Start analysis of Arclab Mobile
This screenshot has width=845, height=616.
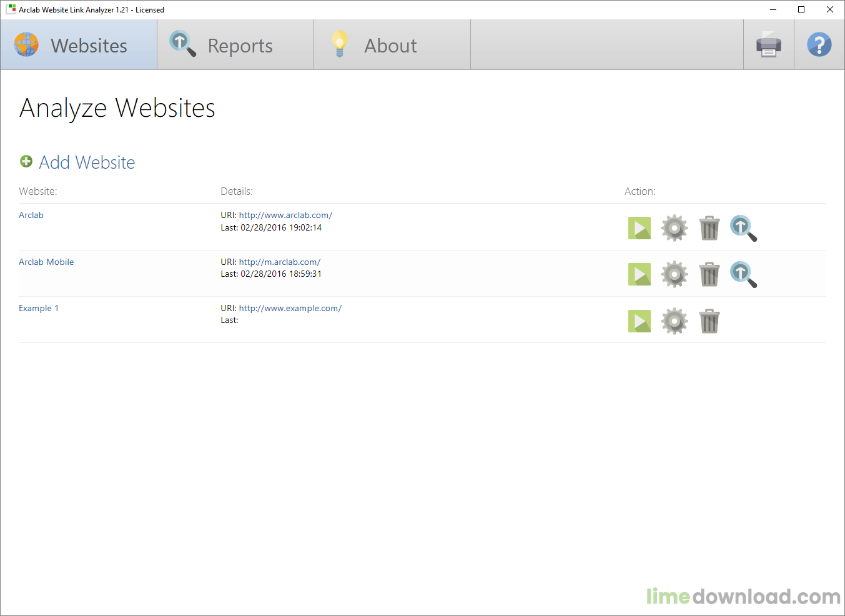tap(639, 274)
